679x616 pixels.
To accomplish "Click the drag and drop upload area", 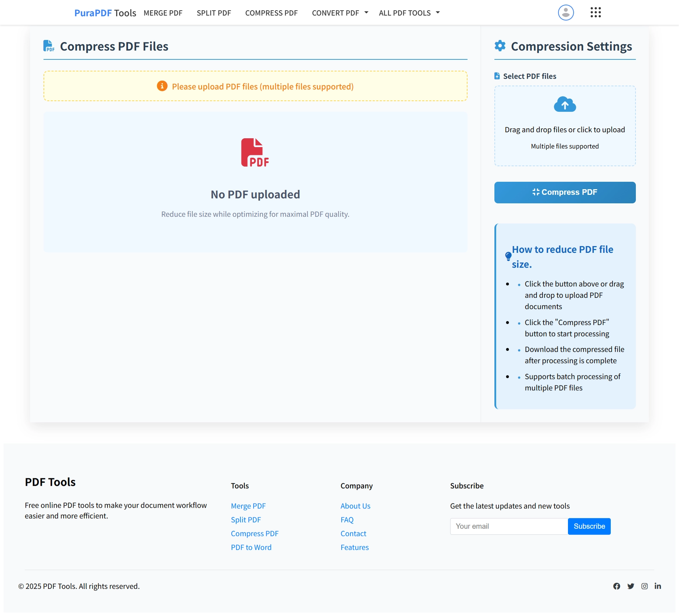I will point(564,126).
